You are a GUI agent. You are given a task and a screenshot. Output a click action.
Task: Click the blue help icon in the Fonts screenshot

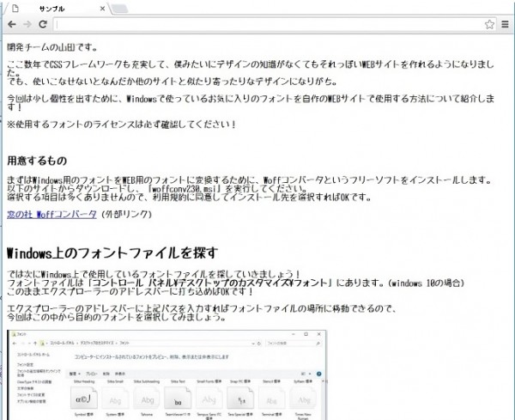pyautogui.click(x=318, y=374)
